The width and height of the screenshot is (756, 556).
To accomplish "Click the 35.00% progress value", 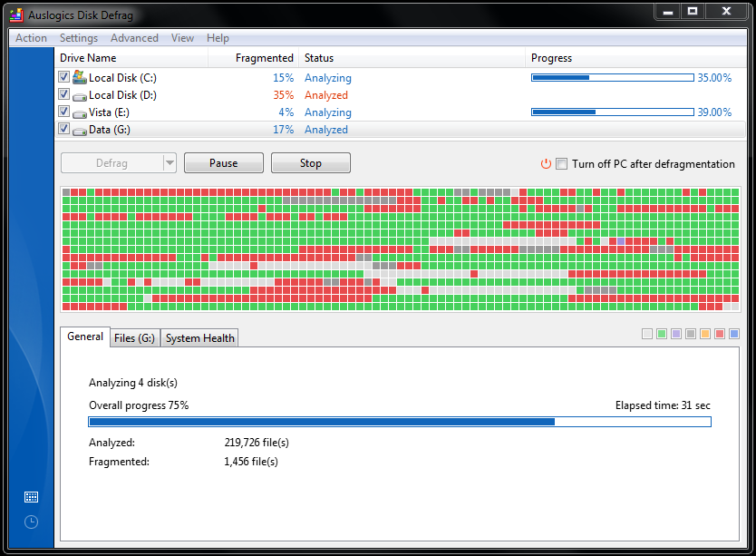I will point(714,78).
